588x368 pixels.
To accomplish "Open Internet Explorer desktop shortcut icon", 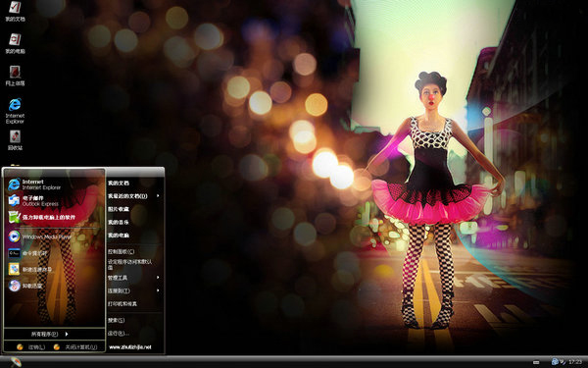I will (x=15, y=110).
